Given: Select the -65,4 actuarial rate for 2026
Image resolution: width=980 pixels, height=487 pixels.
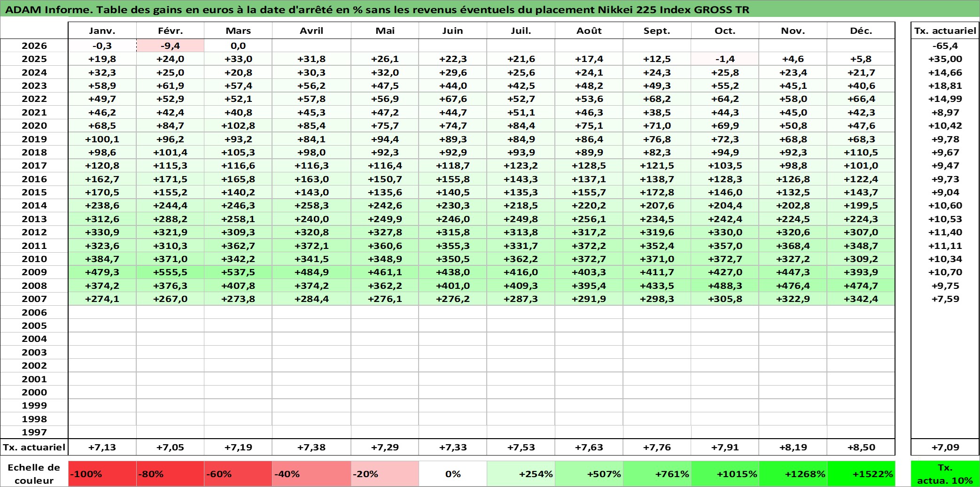Looking at the screenshot, I should [x=945, y=46].
